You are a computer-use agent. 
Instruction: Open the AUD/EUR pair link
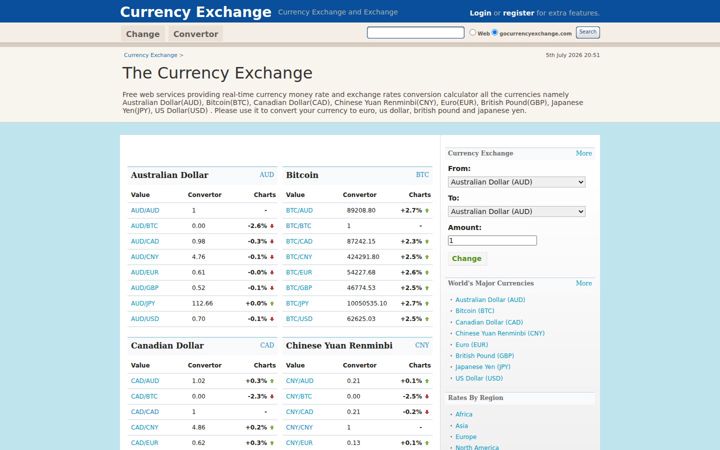pos(145,273)
